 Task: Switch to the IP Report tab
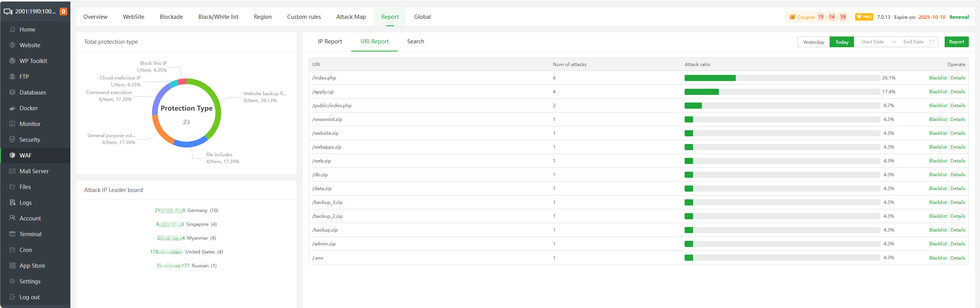point(330,41)
